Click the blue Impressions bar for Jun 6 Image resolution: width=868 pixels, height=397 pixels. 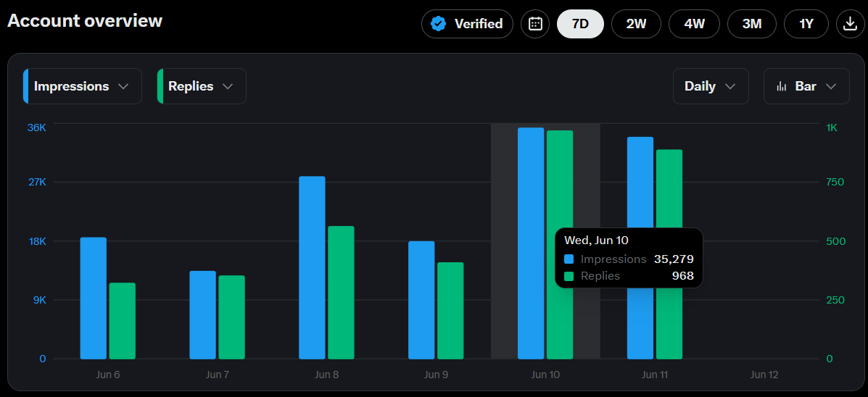click(x=93, y=298)
